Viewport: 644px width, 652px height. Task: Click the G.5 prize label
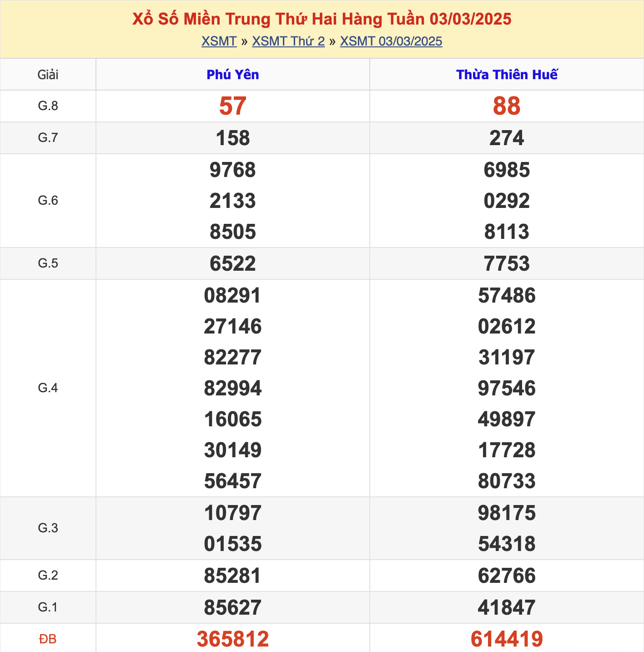click(48, 263)
